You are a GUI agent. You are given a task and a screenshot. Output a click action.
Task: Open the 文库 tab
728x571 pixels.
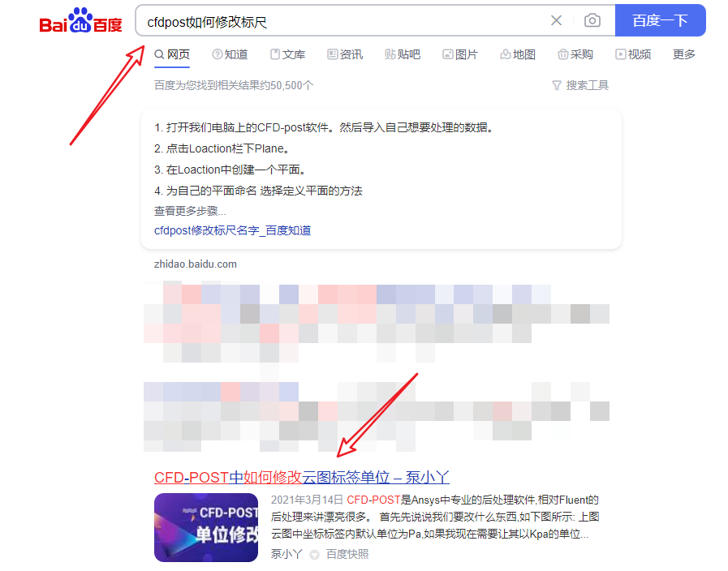tap(288, 54)
